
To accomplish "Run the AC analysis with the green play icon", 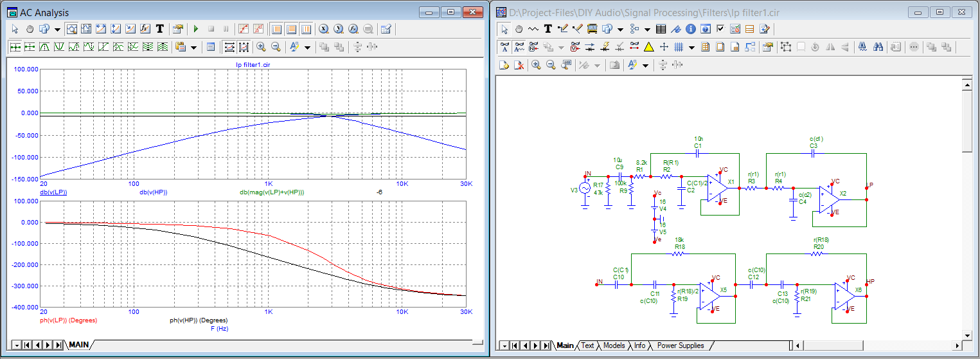I will click(x=196, y=29).
